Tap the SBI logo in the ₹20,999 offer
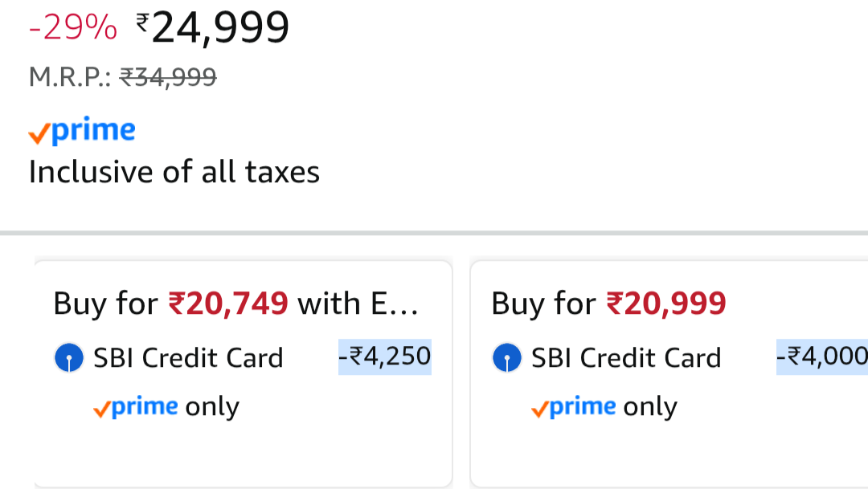The height and width of the screenshot is (489, 868). click(x=506, y=358)
